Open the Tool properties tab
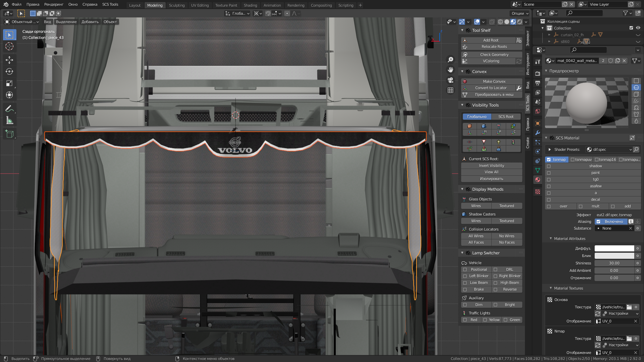Image resolution: width=644 pixels, height=362 pixels. pyautogui.click(x=538, y=61)
